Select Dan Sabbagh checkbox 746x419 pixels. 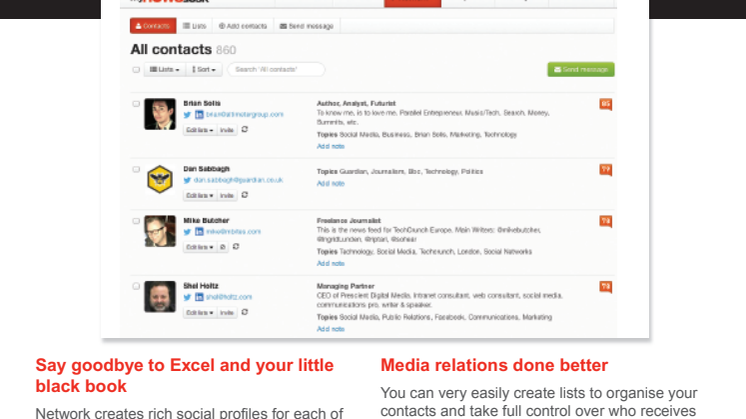(x=136, y=169)
